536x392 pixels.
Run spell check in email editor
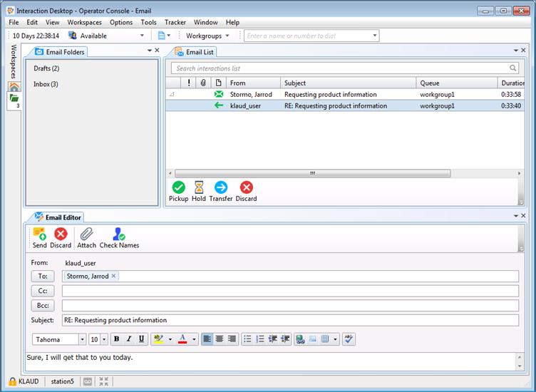click(349, 339)
